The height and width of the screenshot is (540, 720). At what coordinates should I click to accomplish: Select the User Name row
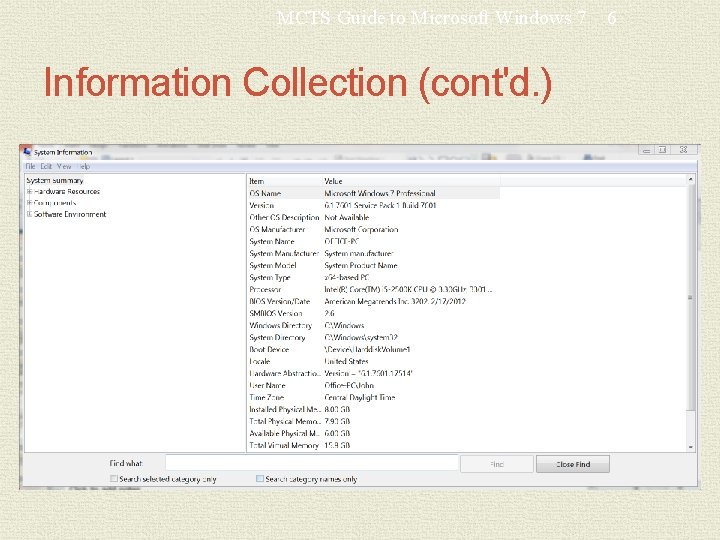point(373,385)
